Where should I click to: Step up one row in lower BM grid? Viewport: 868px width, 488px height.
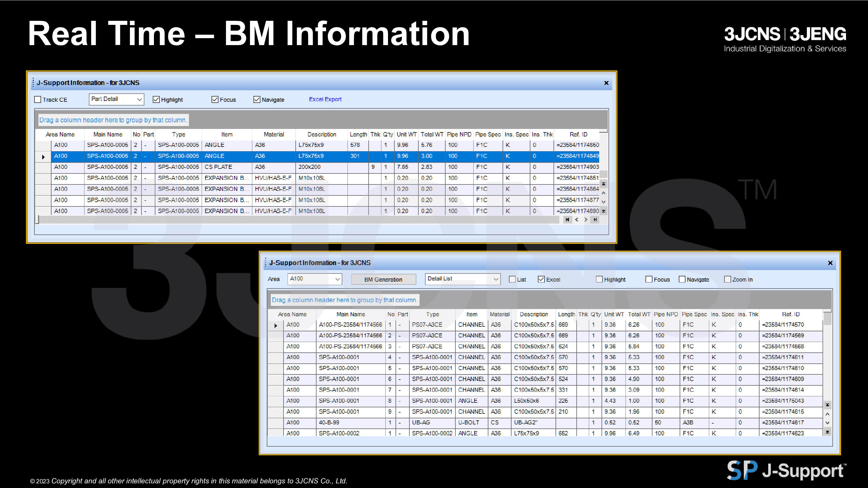coord(827,414)
